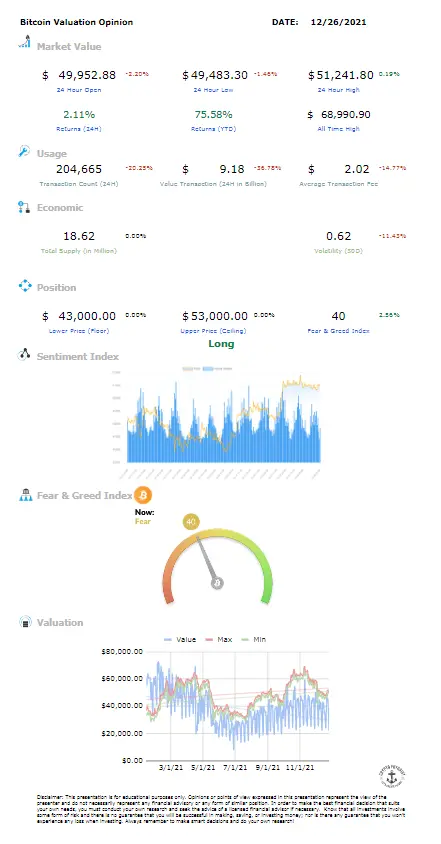
Task: Click the Bitcoin Valuation Opinion title
Action: point(76,22)
